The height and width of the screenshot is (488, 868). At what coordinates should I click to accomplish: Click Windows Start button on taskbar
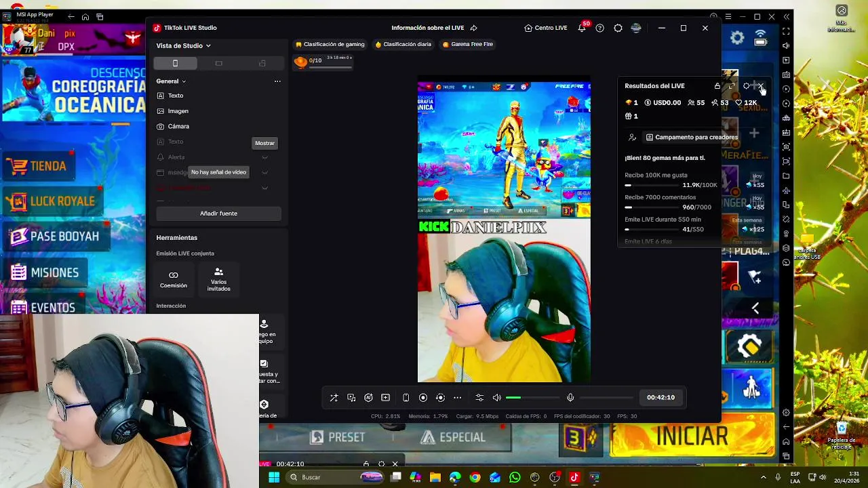274,477
